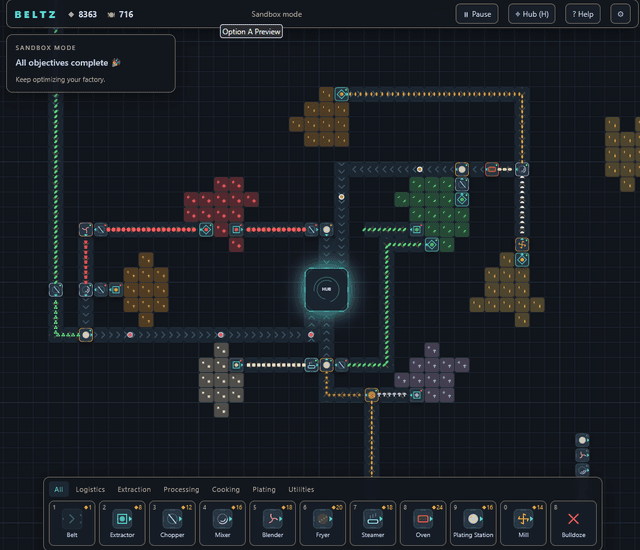The image size is (640, 550).
Task: Click the 8363 currency counter
Action: point(82,14)
